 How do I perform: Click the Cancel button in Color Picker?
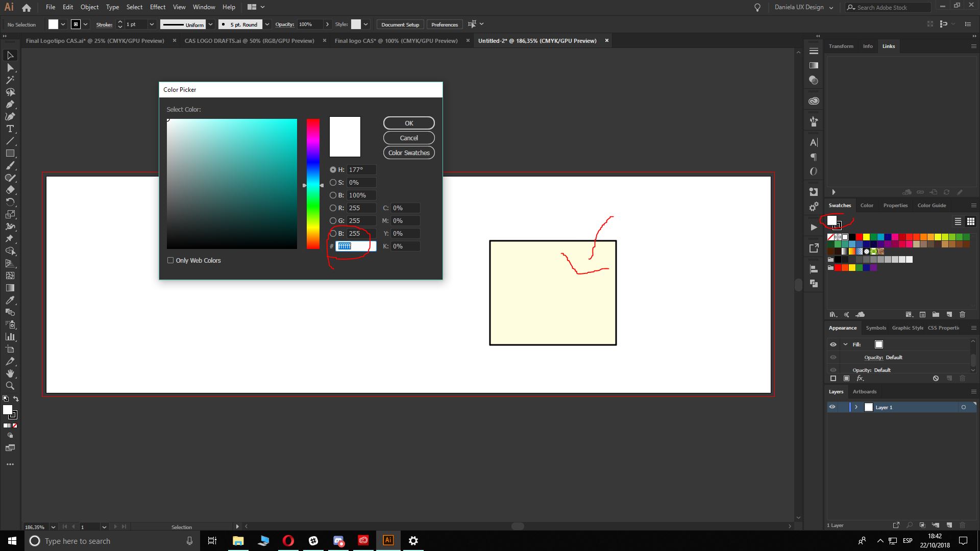(408, 138)
